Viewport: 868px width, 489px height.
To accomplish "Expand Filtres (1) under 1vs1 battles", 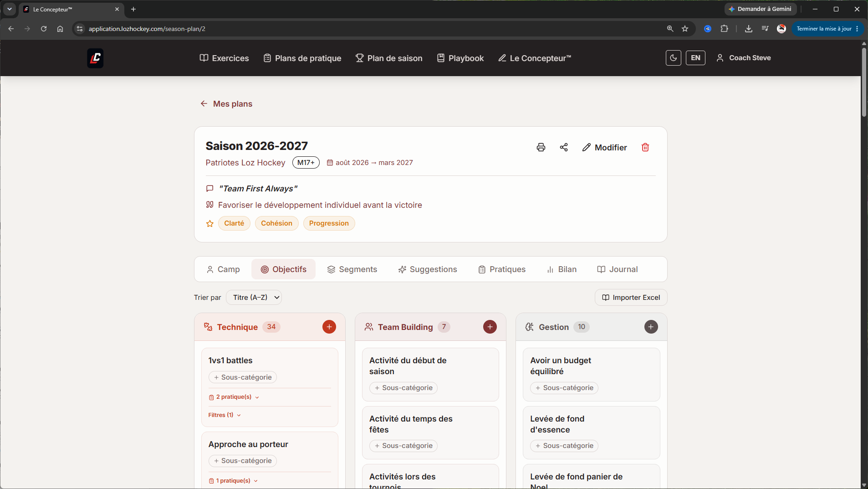I will 225,415.
